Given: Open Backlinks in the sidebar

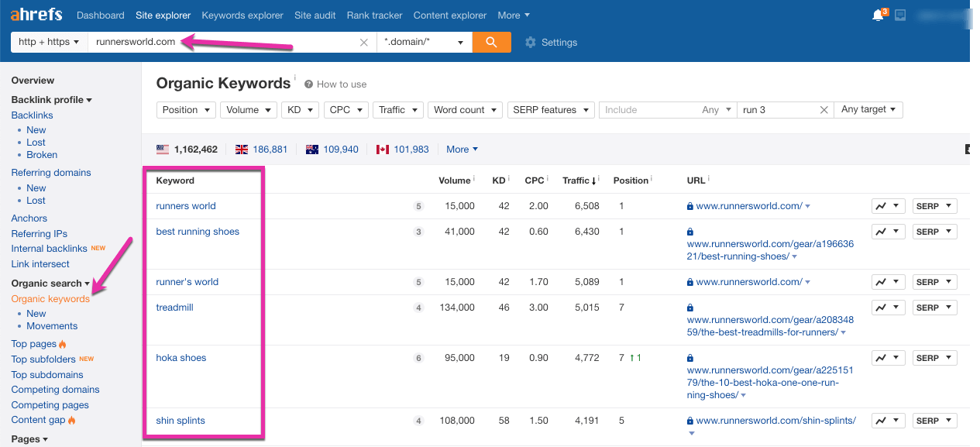Looking at the screenshot, I should (32, 115).
